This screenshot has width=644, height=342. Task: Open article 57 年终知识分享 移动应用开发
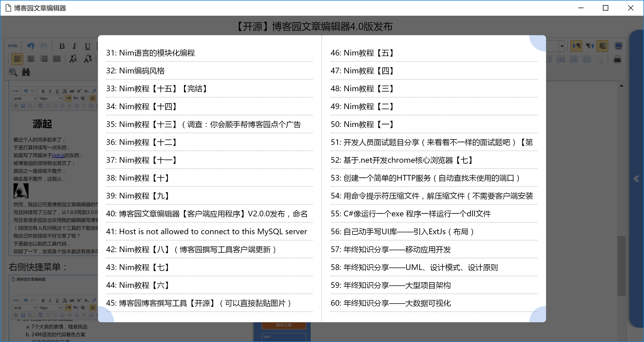(x=434, y=249)
